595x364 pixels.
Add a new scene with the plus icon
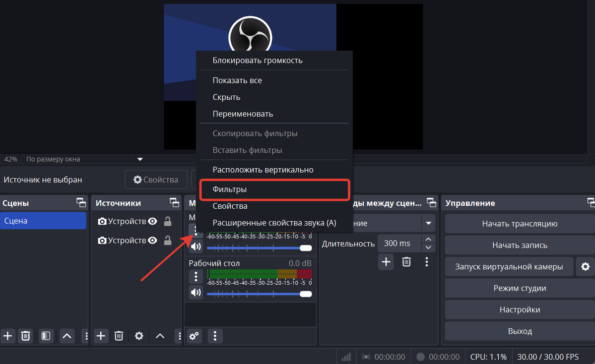tap(8, 336)
